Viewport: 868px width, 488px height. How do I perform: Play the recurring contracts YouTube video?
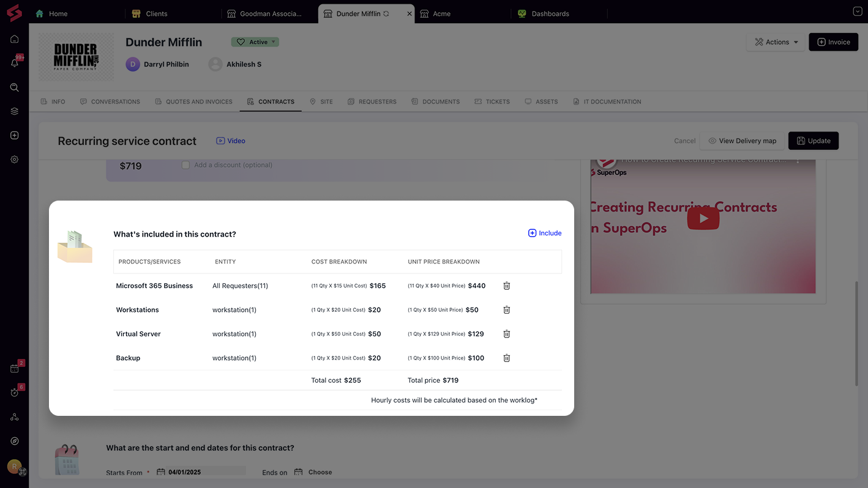point(703,218)
